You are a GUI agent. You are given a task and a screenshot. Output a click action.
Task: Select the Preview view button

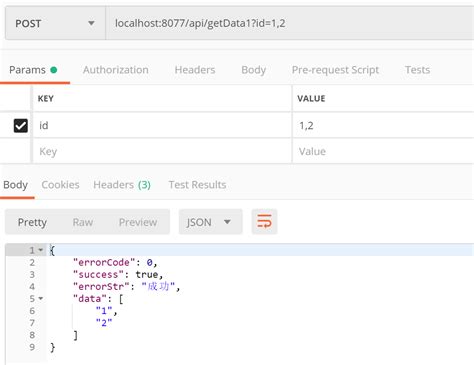pos(138,222)
